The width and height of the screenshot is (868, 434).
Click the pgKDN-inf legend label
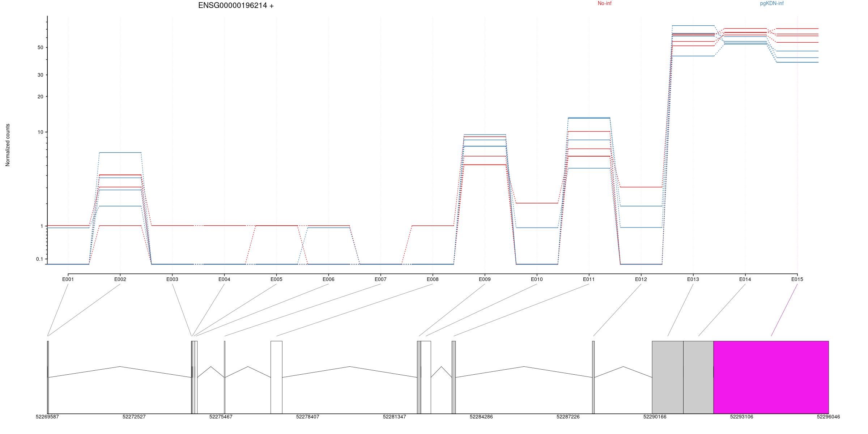[771, 3]
